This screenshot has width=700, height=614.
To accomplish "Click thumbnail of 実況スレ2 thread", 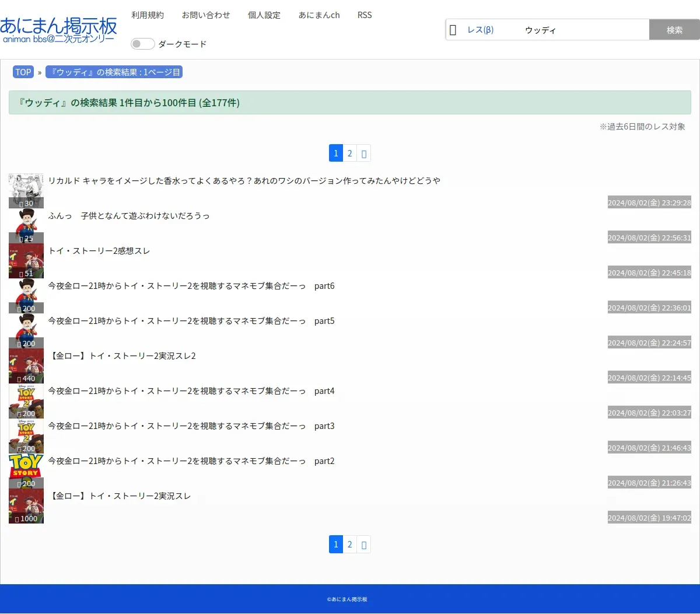I will pyautogui.click(x=26, y=366).
